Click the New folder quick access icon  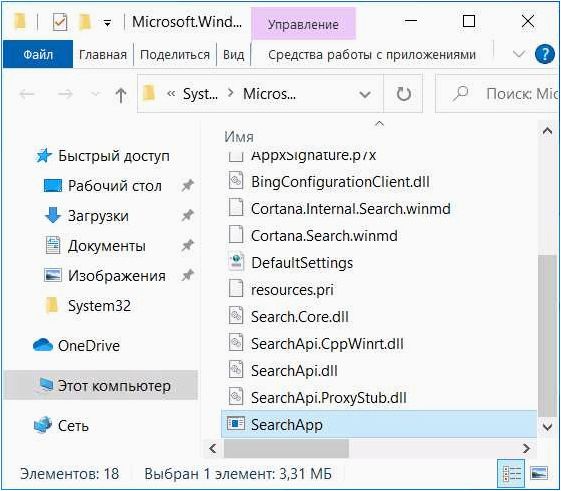pos(84,22)
